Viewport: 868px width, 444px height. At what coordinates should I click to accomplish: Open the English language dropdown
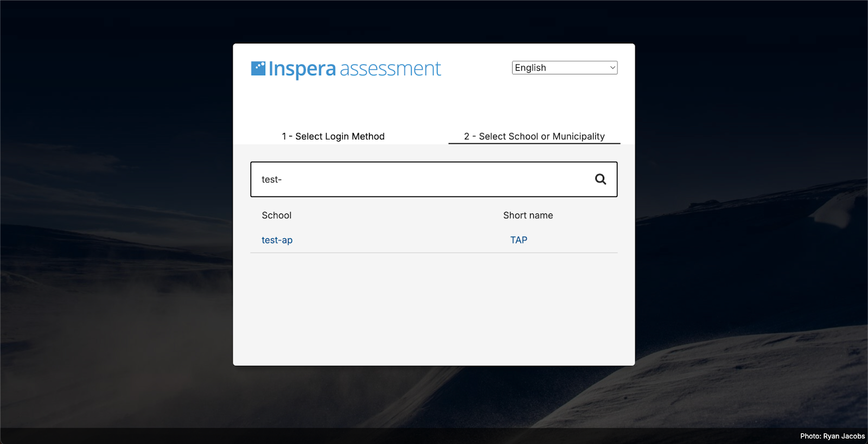click(x=565, y=68)
